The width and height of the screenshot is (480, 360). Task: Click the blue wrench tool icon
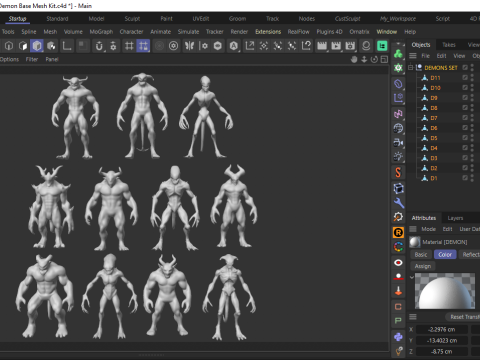(399, 203)
